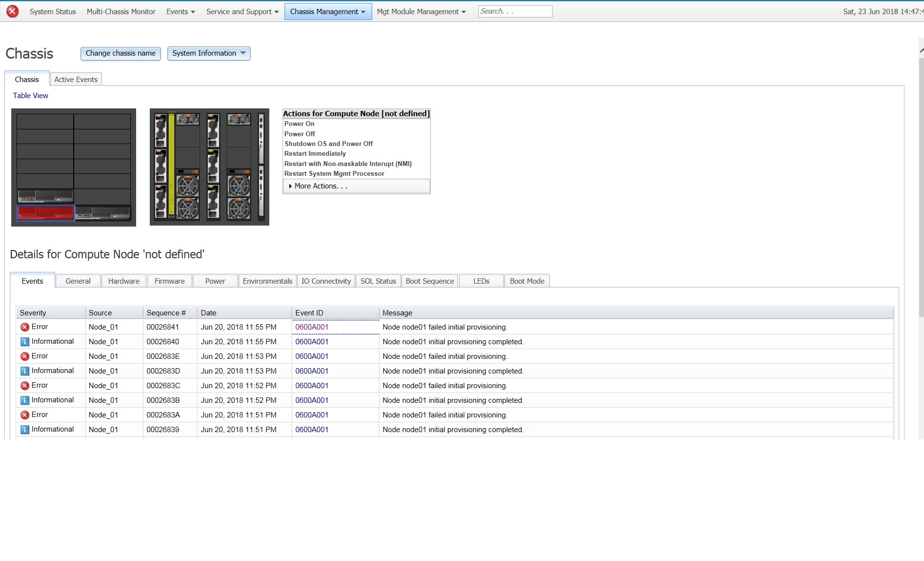
Task: Click Informational icon for sequence 0002683D
Action: (x=24, y=371)
